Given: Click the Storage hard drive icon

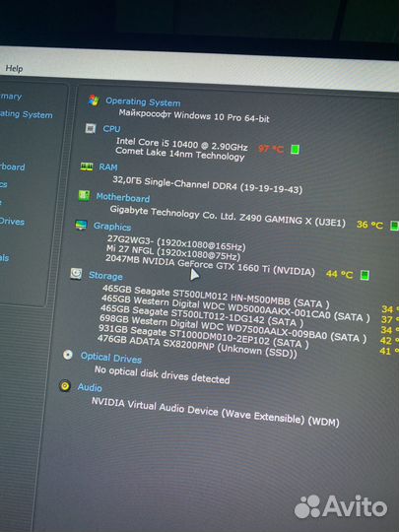Looking at the screenshot, I should point(76,274).
